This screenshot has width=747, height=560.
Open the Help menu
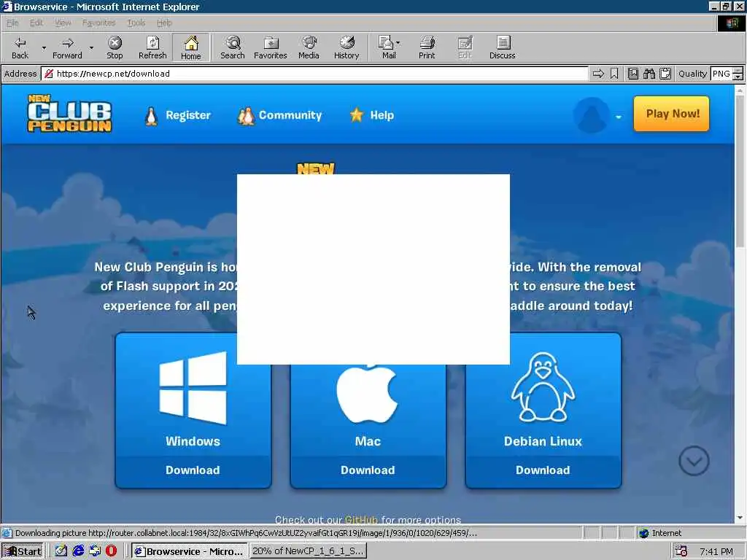point(164,23)
